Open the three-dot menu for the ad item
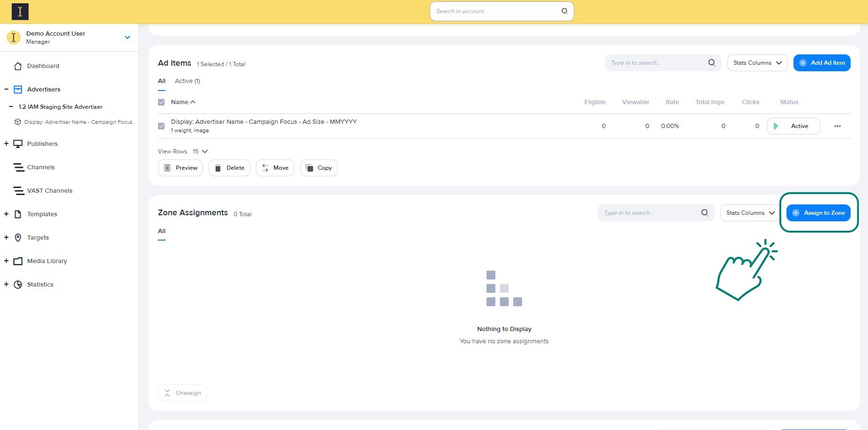The height and width of the screenshot is (430, 868). point(837,126)
